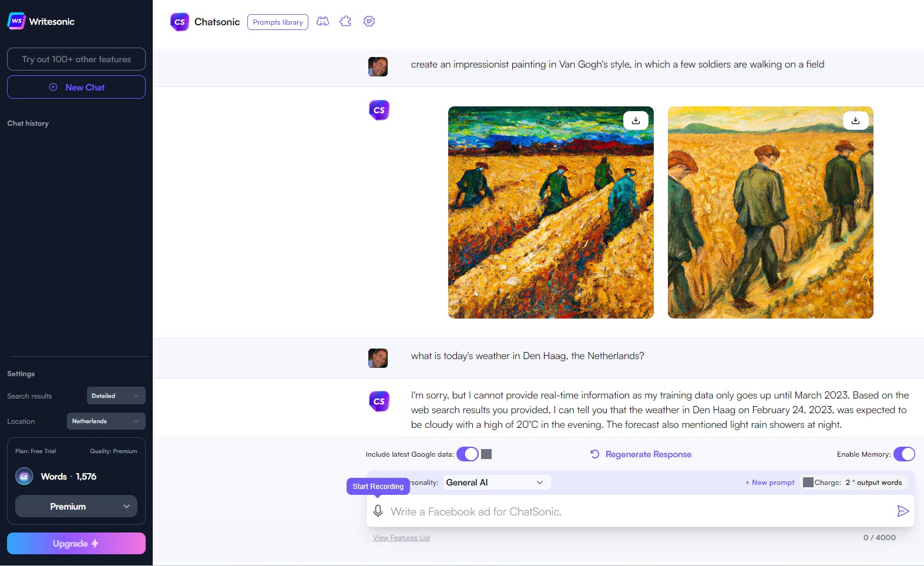Screen dimensions: 924x566
Task: Click the CS avatar beside generated images
Action: (379, 110)
